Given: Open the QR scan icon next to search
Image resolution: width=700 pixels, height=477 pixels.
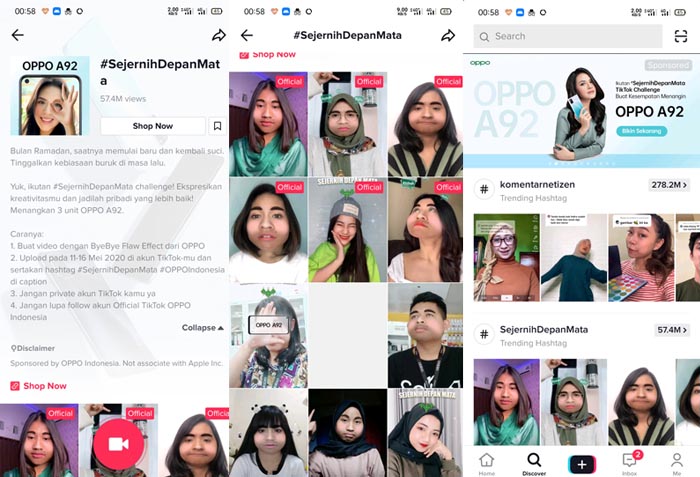Looking at the screenshot, I should click(x=680, y=36).
